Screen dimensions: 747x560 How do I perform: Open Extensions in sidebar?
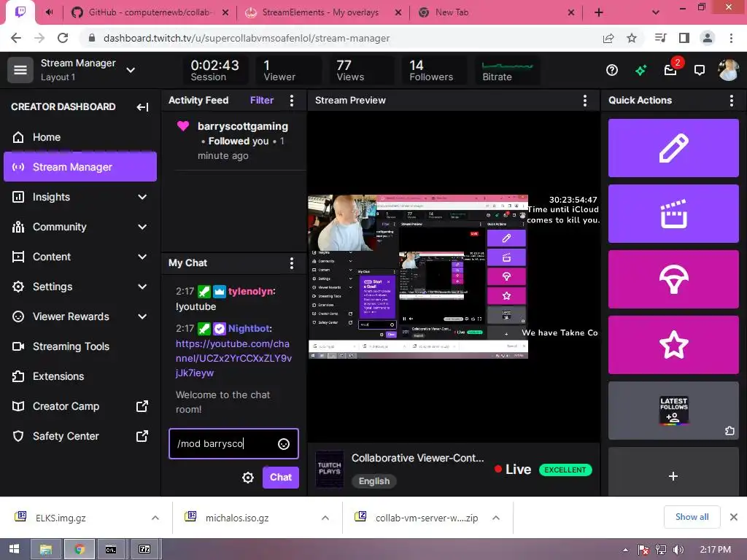pos(80,377)
